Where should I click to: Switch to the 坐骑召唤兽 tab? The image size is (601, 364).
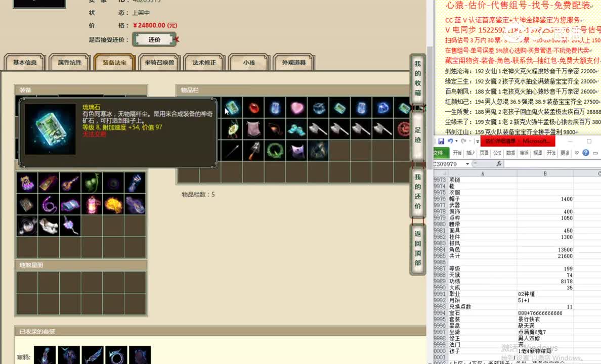158,63
